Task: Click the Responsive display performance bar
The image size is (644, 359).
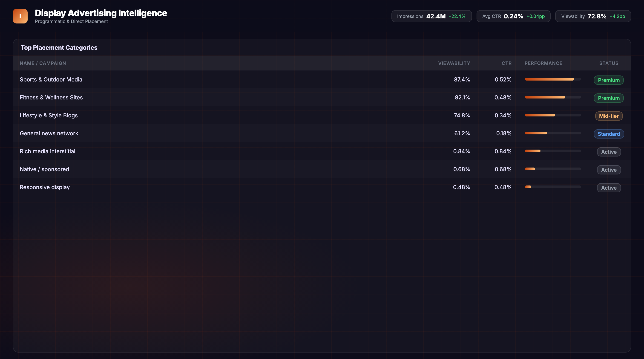Action: pos(553,187)
